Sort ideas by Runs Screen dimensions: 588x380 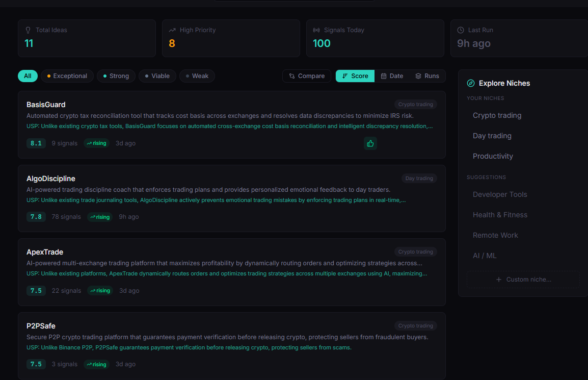pos(427,76)
